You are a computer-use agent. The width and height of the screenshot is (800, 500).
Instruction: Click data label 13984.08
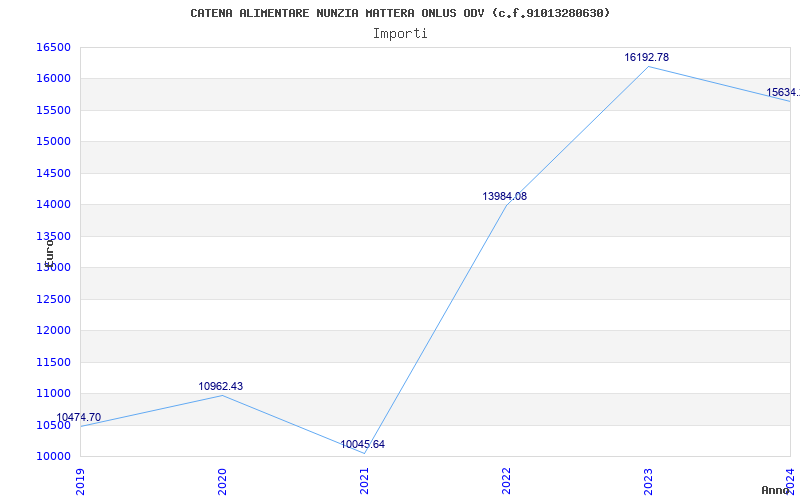[505, 196]
